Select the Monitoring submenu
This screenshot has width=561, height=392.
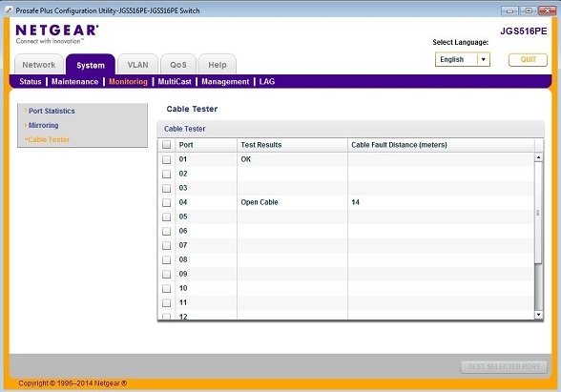tap(128, 82)
